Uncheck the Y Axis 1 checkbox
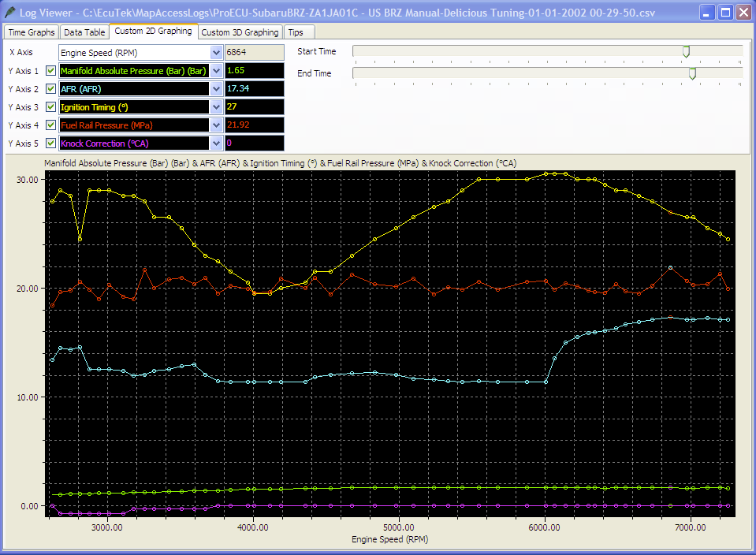This screenshot has width=756, height=555. click(51, 70)
